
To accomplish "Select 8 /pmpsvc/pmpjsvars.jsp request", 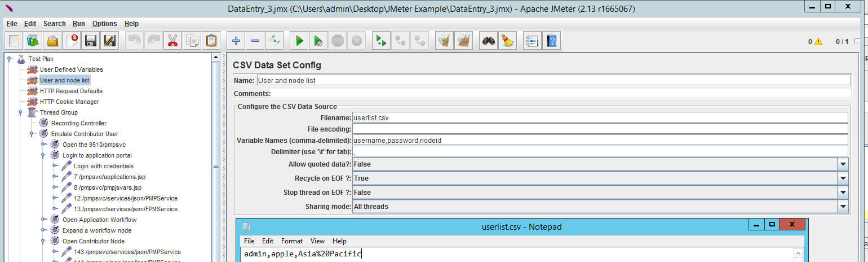I will click(108, 187).
